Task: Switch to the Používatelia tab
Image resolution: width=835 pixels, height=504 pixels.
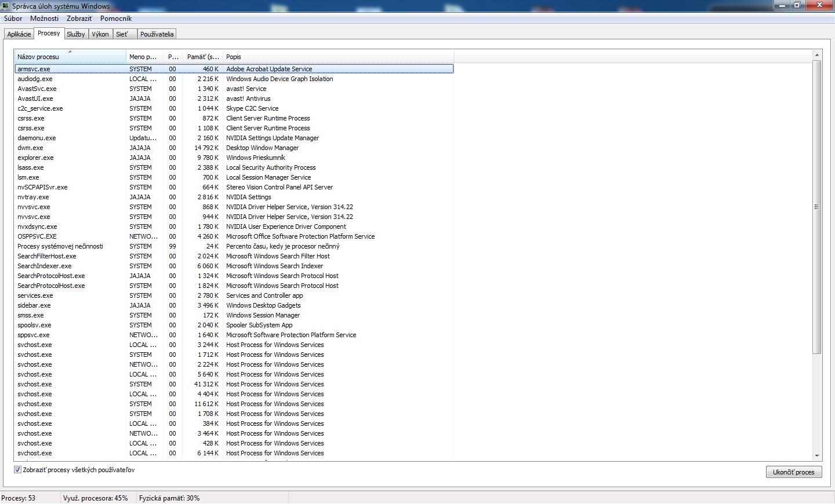Action: (x=157, y=34)
